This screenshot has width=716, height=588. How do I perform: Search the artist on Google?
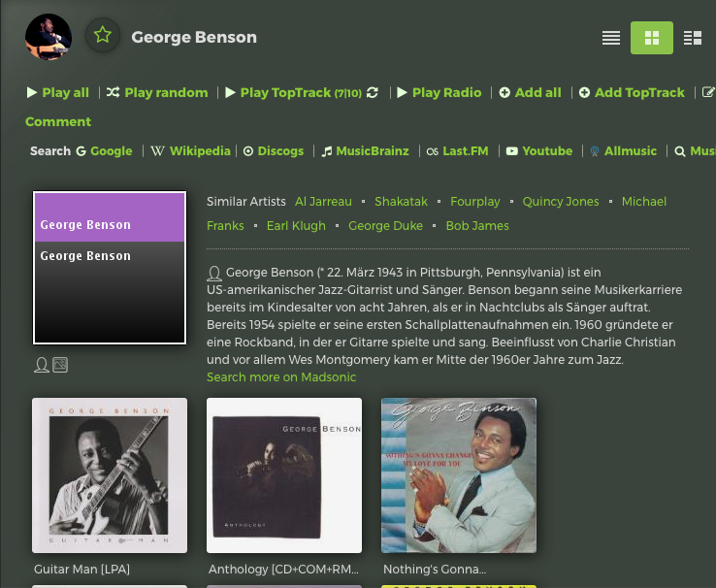[111, 151]
